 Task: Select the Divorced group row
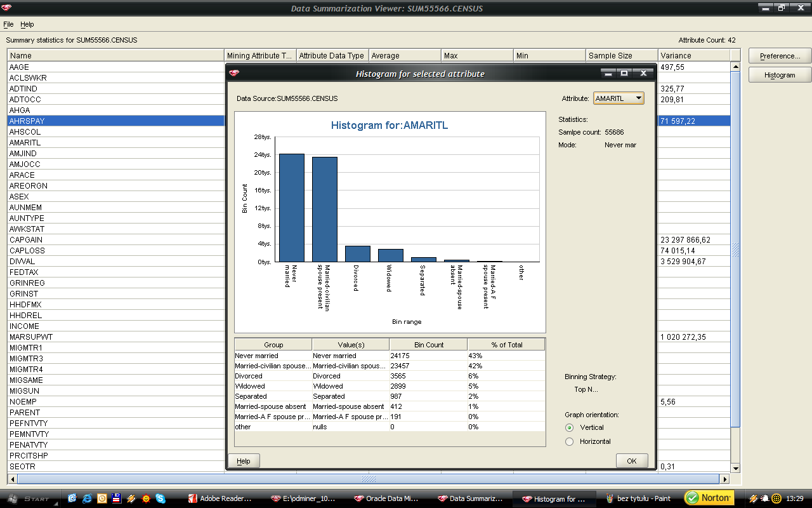point(390,376)
